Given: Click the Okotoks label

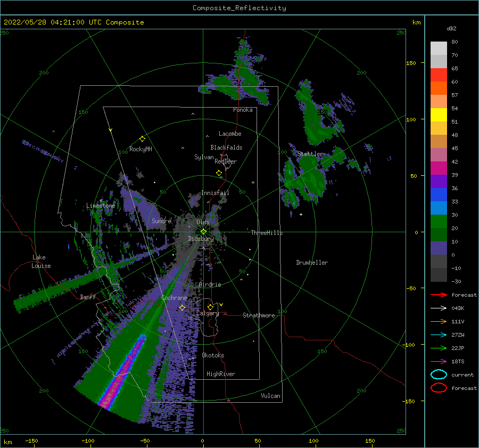Looking at the screenshot, I should (213, 355).
